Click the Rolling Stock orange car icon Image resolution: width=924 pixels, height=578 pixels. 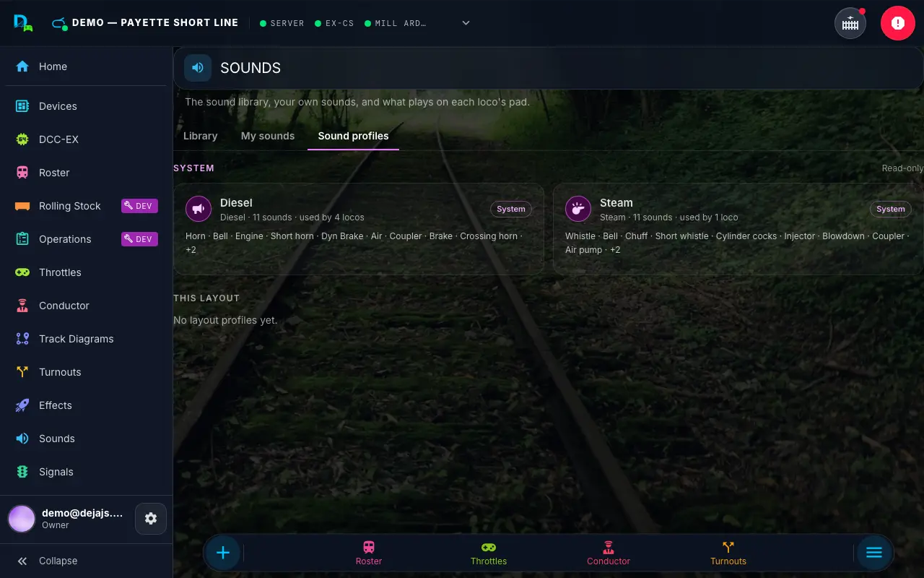[x=22, y=206]
